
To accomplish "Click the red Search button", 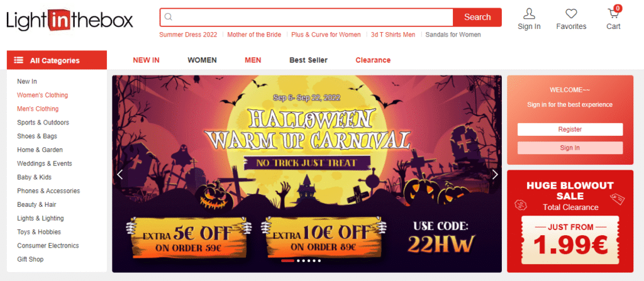I will click(477, 17).
